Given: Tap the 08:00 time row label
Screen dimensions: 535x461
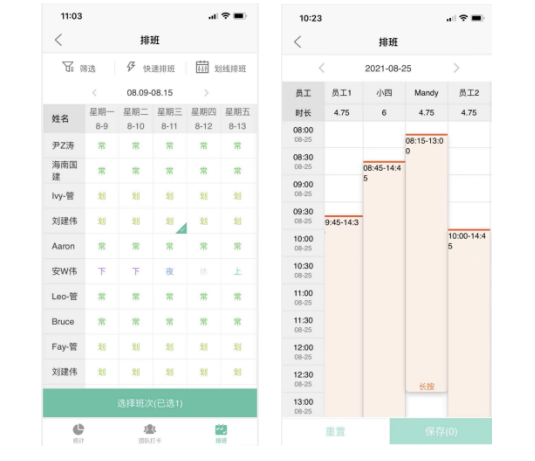Looking at the screenshot, I should [x=303, y=134].
